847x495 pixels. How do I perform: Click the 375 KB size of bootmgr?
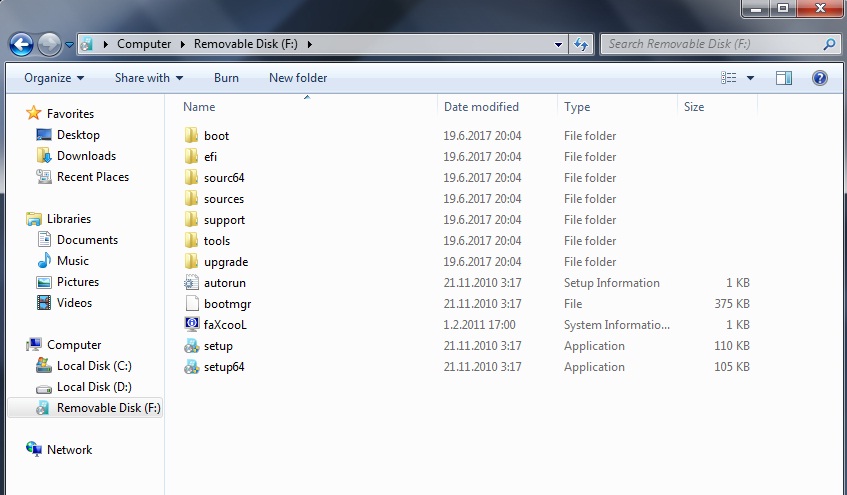coord(732,304)
